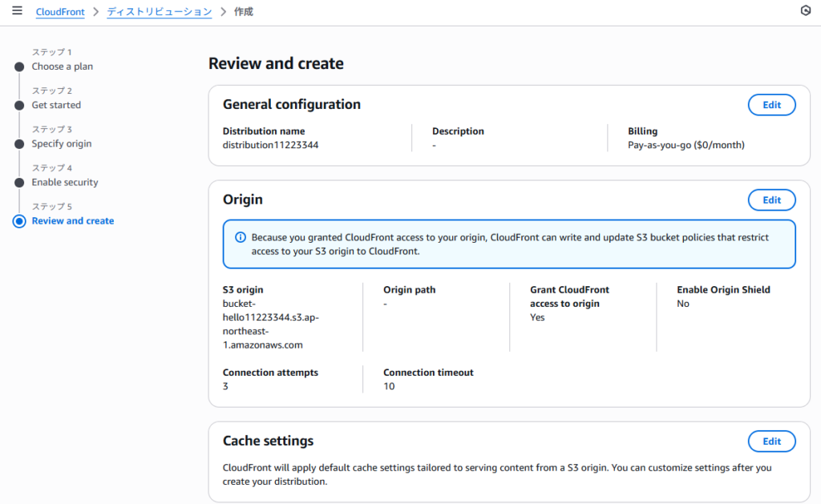
Task: Click the Specify origin step circle
Action: pyautogui.click(x=19, y=144)
